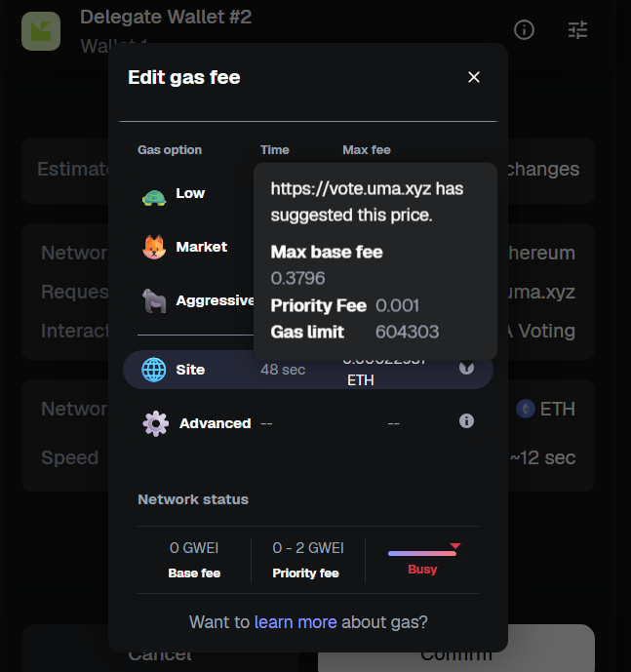Image resolution: width=631 pixels, height=672 pixels.
Task: Open the info icon in wallet header
Action: tap(524, 30)
